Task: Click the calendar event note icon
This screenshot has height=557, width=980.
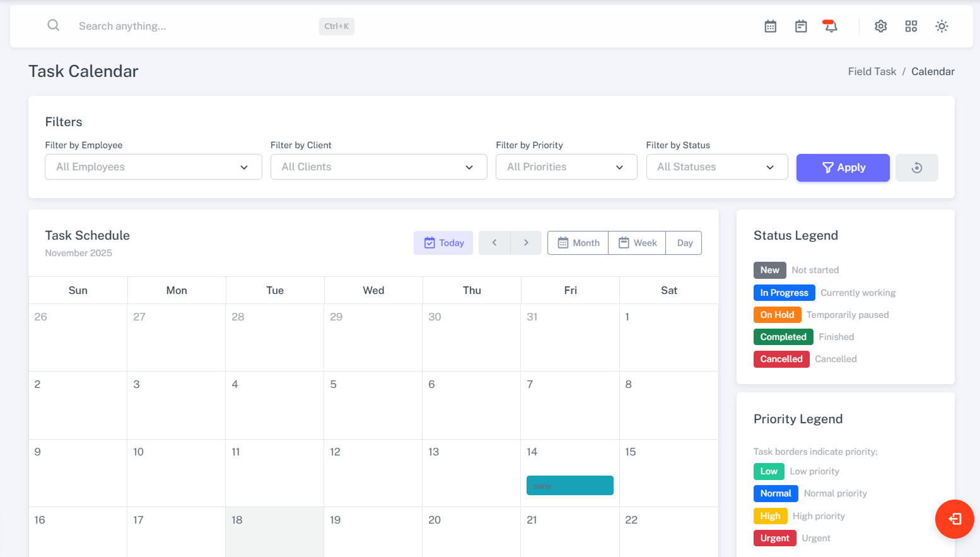Action: 800,26
